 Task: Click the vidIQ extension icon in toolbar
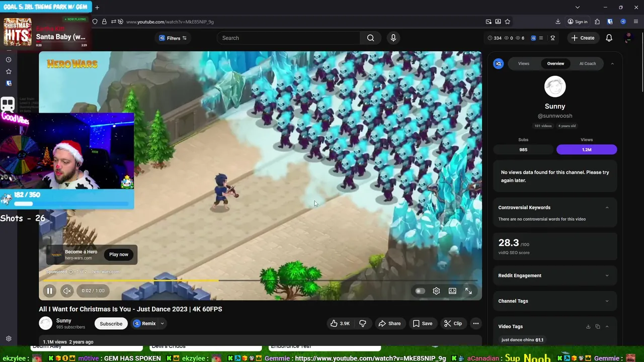(x=623, y=22)
